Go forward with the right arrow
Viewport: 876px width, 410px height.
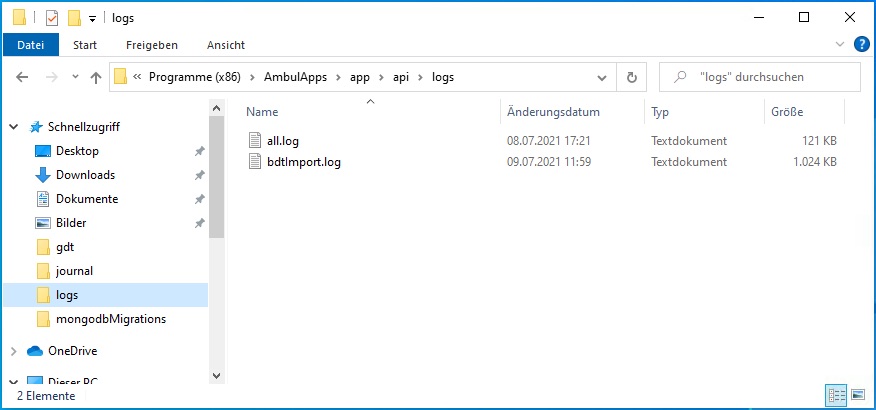51,77
